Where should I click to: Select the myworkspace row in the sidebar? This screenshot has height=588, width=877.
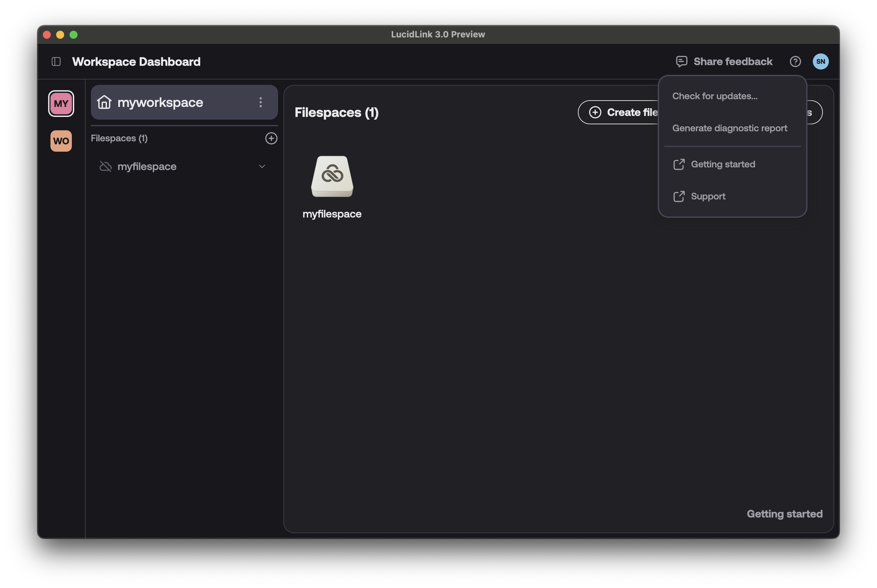click(x=184, y=102)
